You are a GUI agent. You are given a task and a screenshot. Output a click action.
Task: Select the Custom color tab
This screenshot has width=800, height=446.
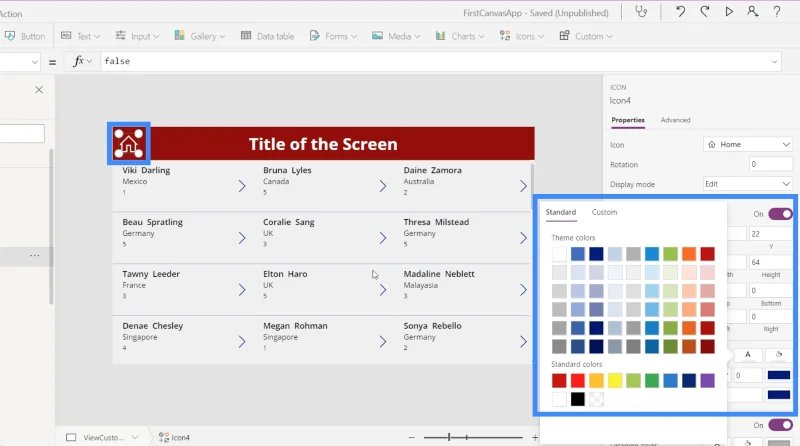pos(604,212)
